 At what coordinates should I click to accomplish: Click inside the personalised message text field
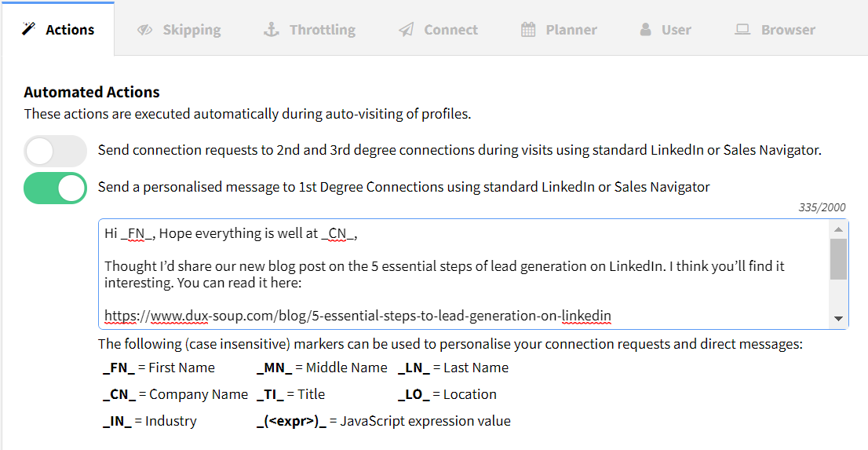click(465, 274)
